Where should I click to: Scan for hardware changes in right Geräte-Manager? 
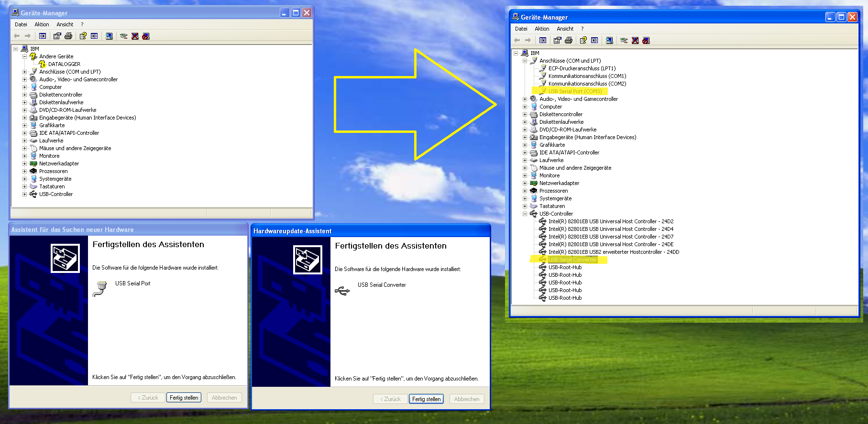609,40
